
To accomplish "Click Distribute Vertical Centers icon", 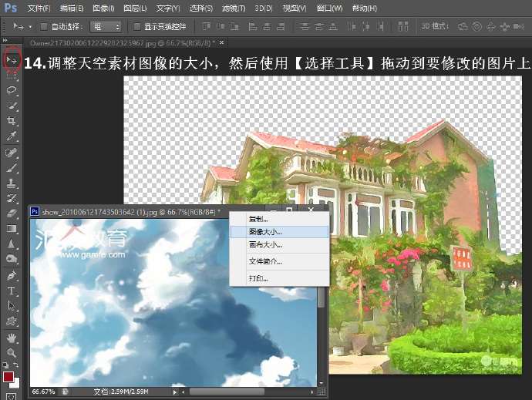I will coord(319,26).
